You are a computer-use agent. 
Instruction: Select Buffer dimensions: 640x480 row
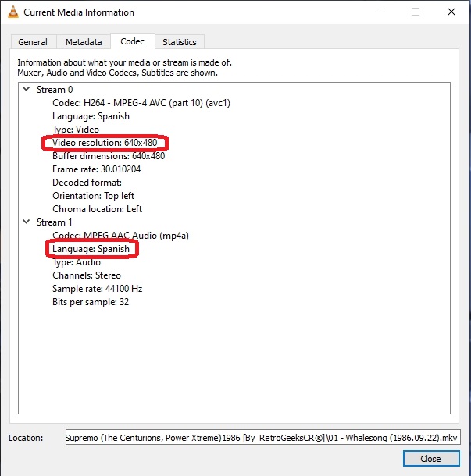click(109, 156)
